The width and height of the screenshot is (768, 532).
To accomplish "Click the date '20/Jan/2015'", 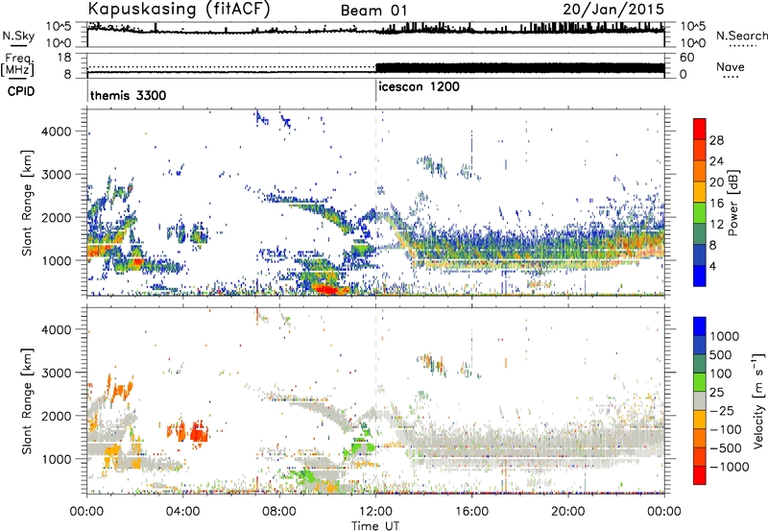I will [x=613, y=10].
